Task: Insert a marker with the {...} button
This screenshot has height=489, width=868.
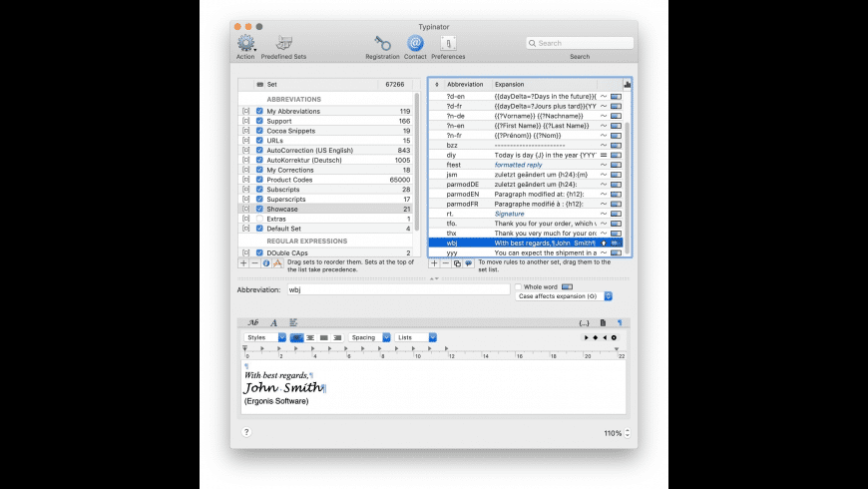Action: pos(584,323)
